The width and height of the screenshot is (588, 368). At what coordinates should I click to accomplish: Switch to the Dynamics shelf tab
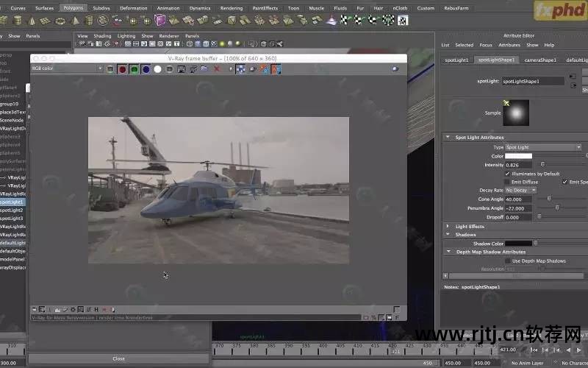pyautogui.click(x=200, y=8)
